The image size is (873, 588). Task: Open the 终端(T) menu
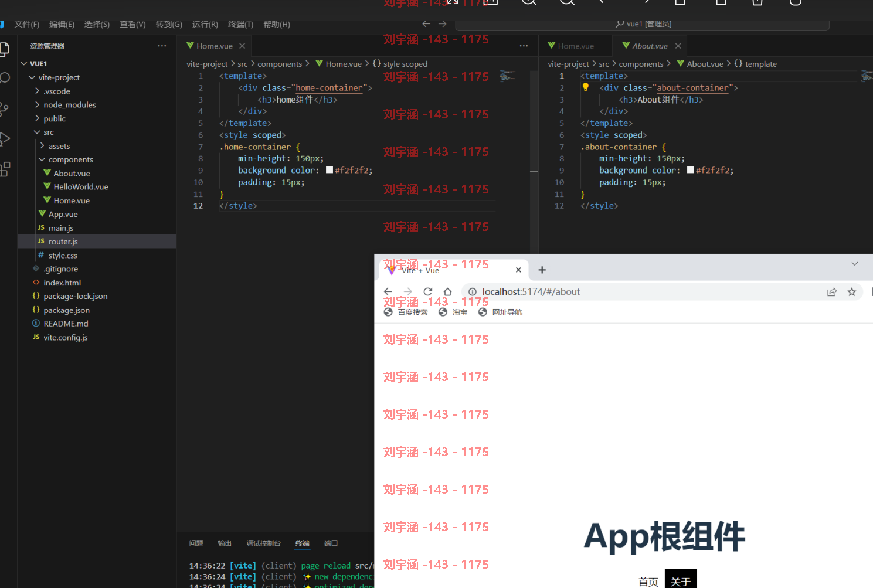(x=240, y=24)
